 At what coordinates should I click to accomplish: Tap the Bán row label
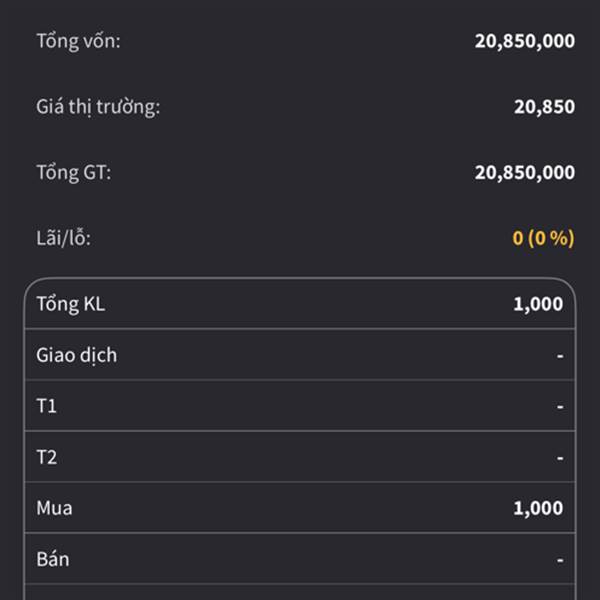[53, 559]
